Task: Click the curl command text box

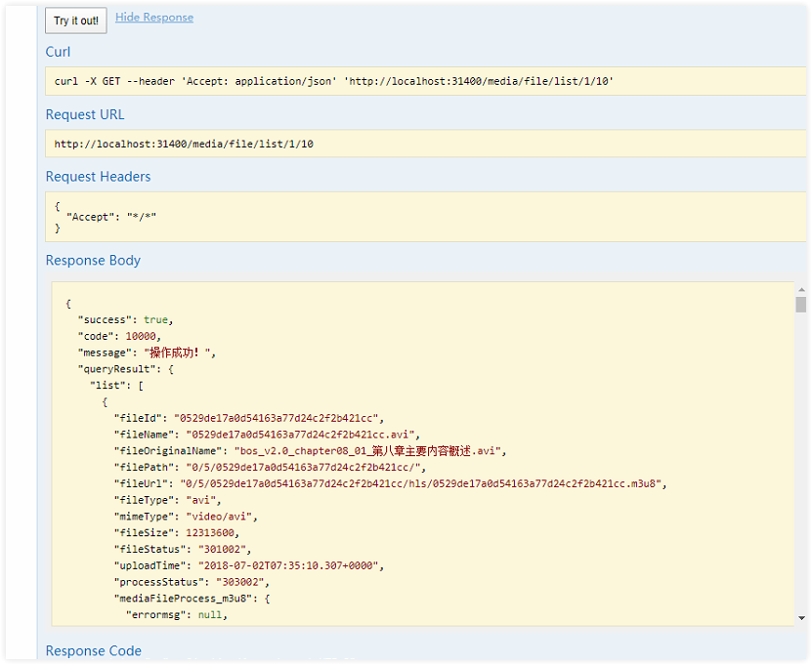Action: [425, 81]
